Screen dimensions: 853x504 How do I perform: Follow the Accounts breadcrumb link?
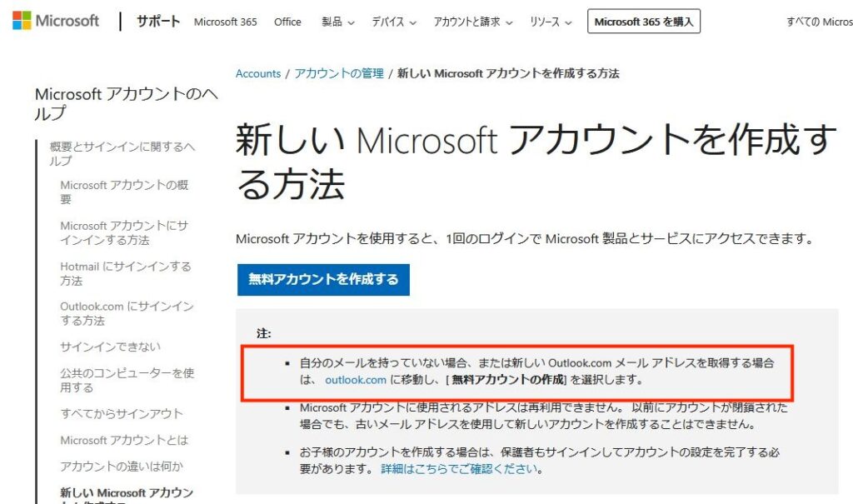(x=258, y=73)
